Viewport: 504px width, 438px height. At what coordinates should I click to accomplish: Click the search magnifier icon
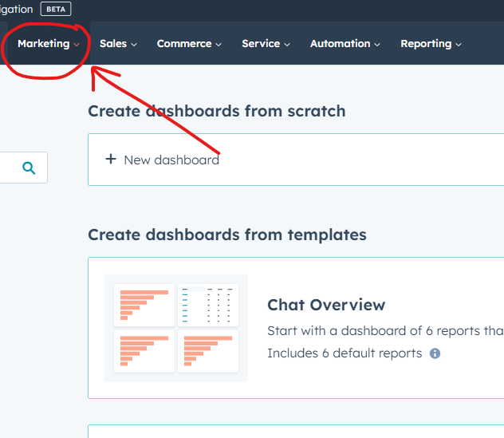[x=29, y=168]
